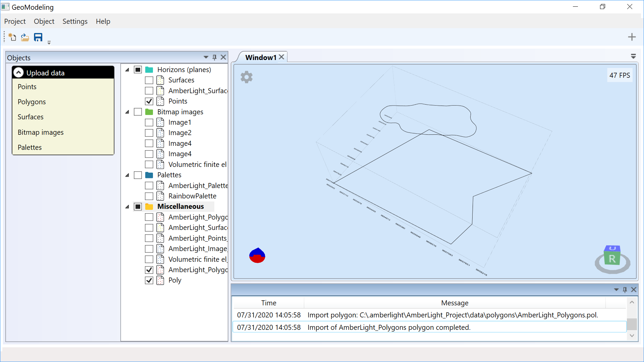Viewport: 644px width, 362px height.
Task: Click the Miscellaneous yellow folder icon
Action: coord(149,206)
